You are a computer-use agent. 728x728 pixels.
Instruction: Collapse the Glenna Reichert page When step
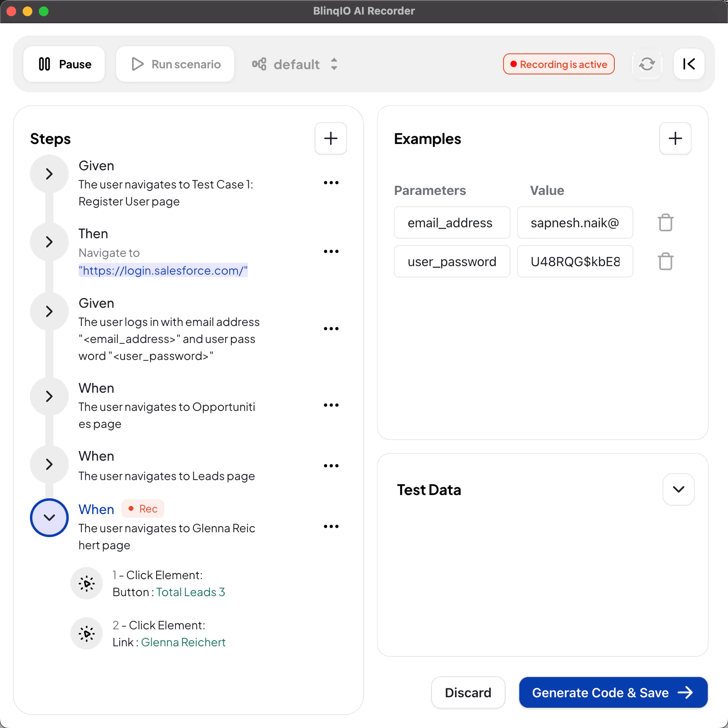pos(49,518)
